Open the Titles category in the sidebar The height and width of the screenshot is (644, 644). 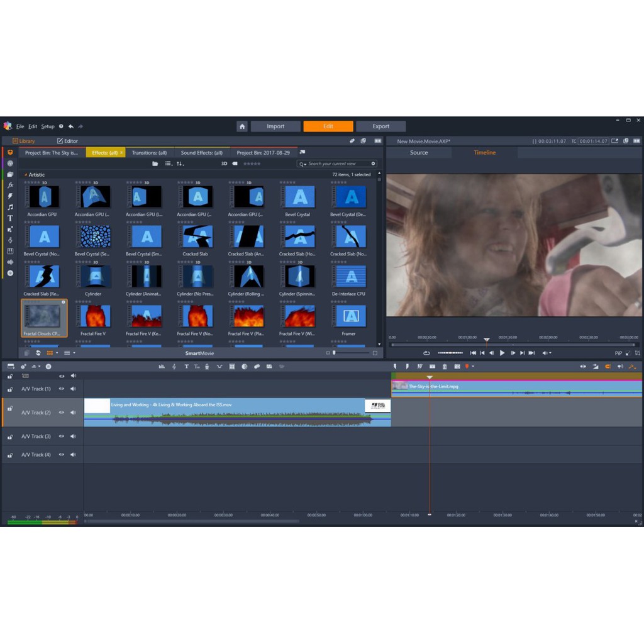pos(10,218)
